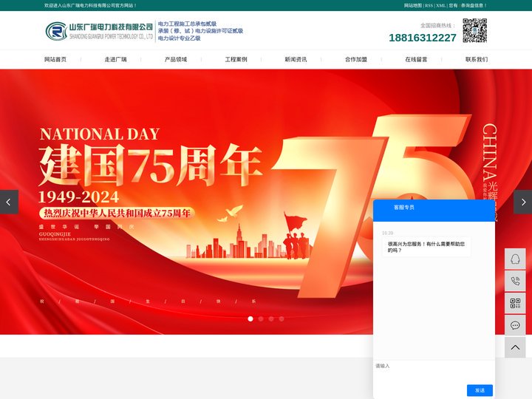The height and width of the screenshot is (399, 532).
Task: Click the 发送 send button
Action: tap(480, 390)
